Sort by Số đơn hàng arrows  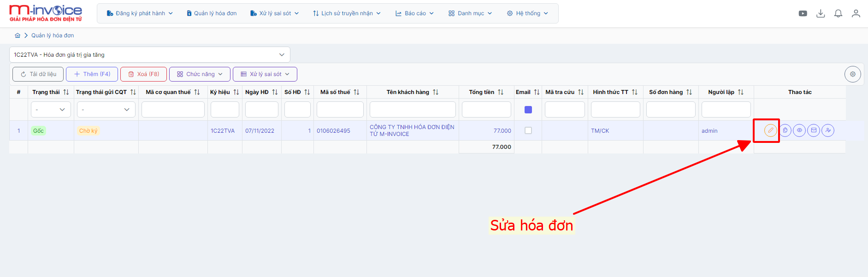(x=690, y=92)
